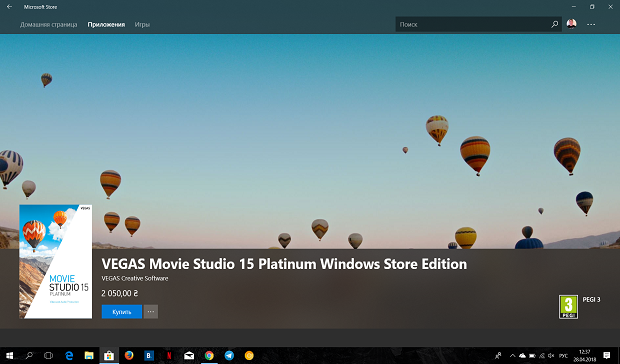Open the Домашняя страница tab

(49, 25)
